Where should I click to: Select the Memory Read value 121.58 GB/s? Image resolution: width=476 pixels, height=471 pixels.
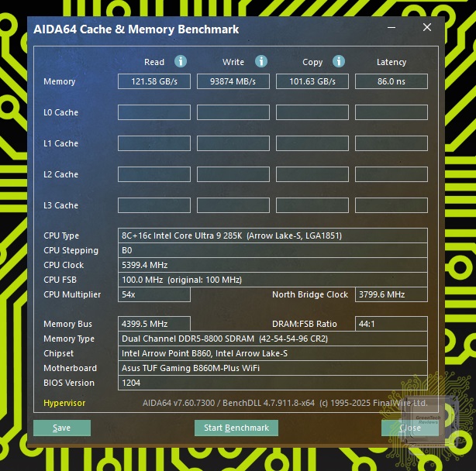tap(154, 81)
